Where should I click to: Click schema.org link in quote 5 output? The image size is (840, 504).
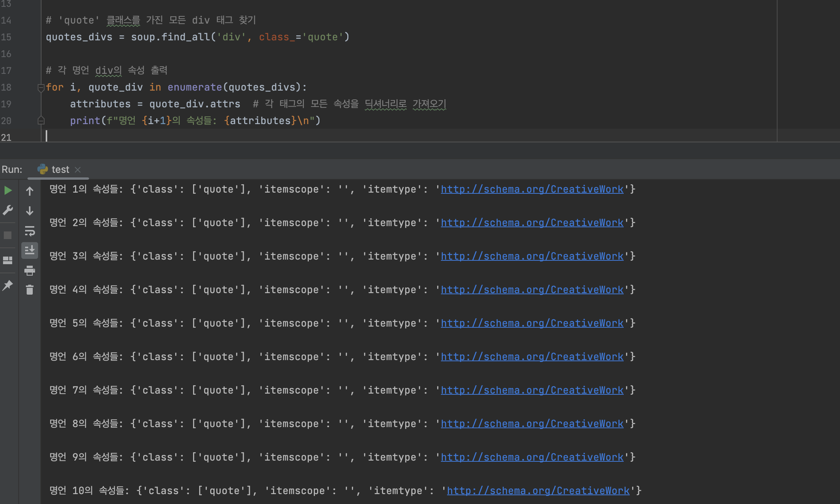(x=532, y=323)
